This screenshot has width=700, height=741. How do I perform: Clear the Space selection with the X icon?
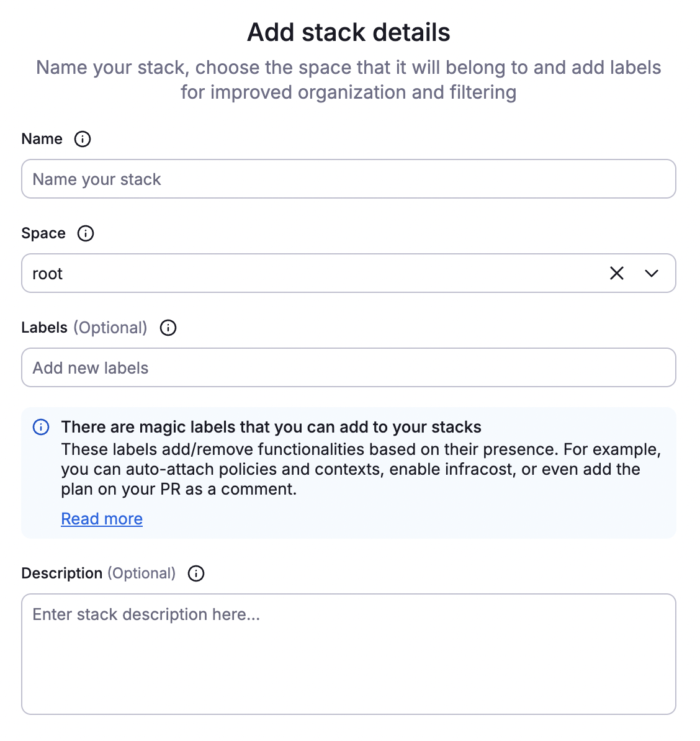pyautogui.click(x=616, y=273)
